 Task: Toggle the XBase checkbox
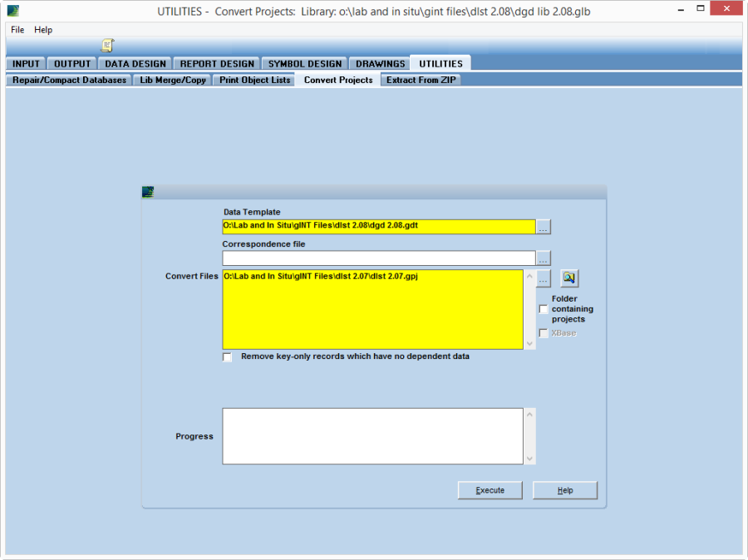pyautogui.click(x=544, y=333)
